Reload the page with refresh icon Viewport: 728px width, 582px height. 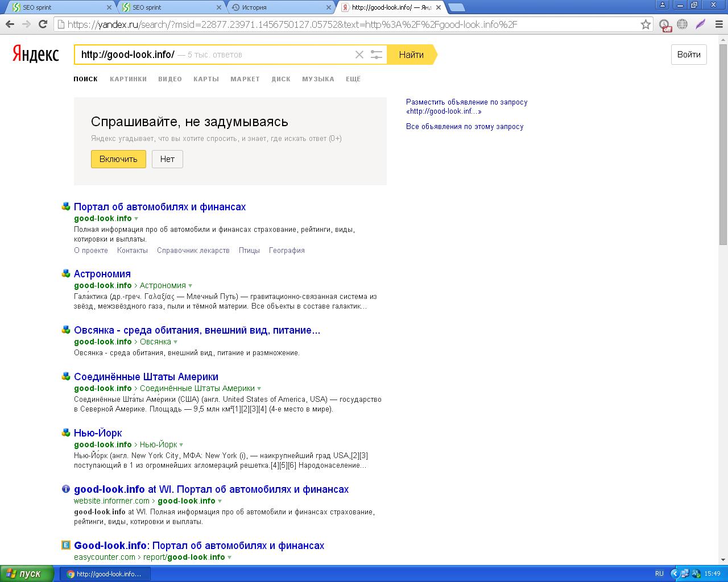pos(43,24)
